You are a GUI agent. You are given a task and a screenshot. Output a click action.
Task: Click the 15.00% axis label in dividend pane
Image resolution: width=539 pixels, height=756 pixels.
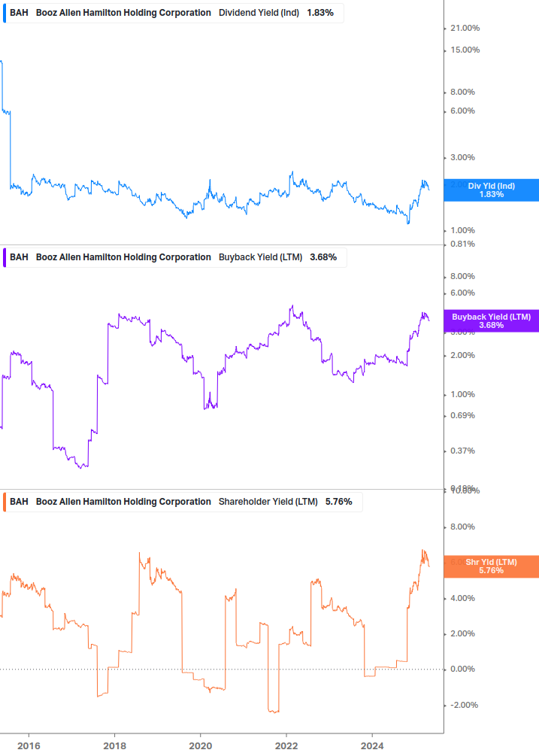465,50
